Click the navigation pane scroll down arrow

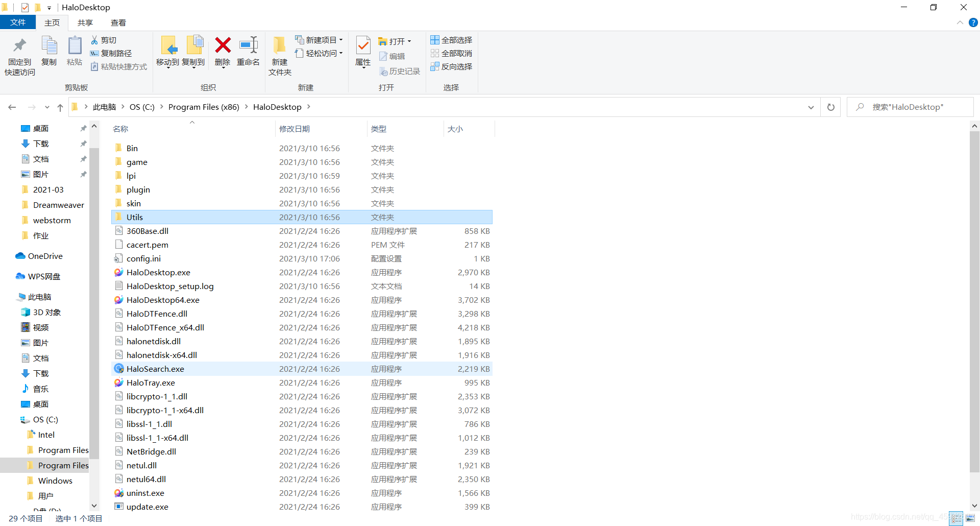94,506
